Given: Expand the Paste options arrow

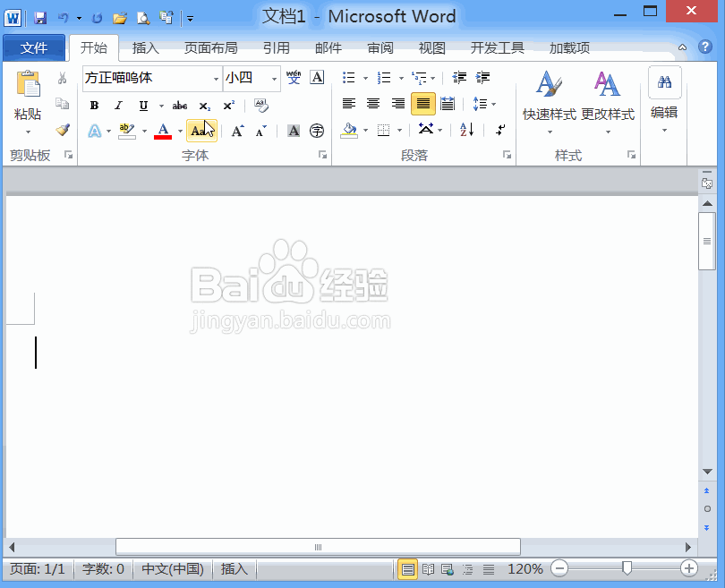Looking at the screenshot, I should click(x=29, y=132).
